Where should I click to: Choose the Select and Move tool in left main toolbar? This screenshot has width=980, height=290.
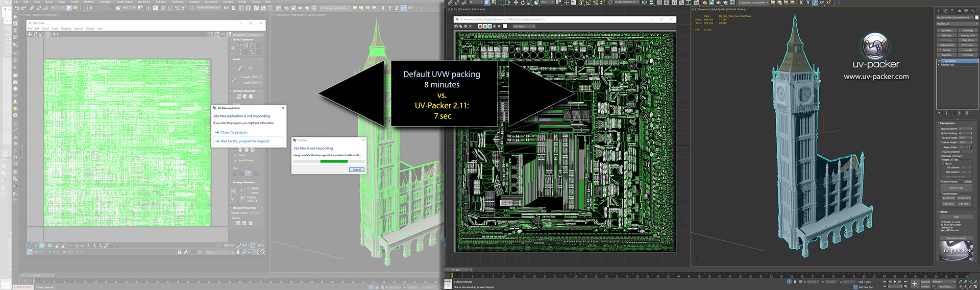click(97, 8)
